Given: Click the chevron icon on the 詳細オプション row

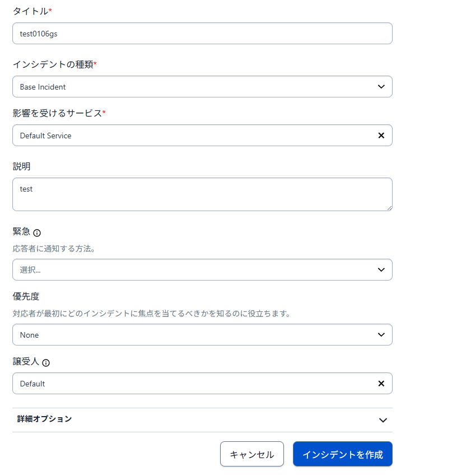Looking at the screenshot, I should [x=383, y=420].
